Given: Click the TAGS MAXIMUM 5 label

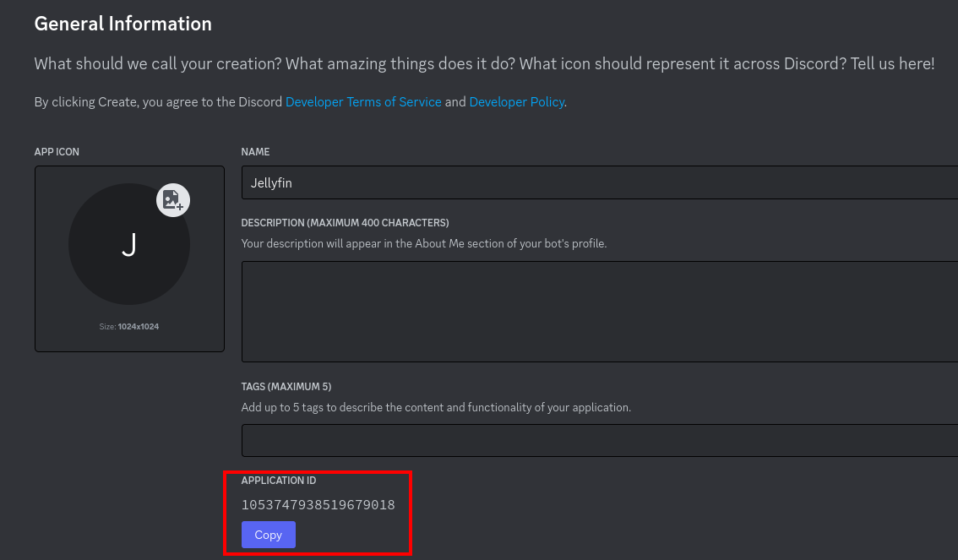Looking at the screenshot, I should [x=286, y=386].
